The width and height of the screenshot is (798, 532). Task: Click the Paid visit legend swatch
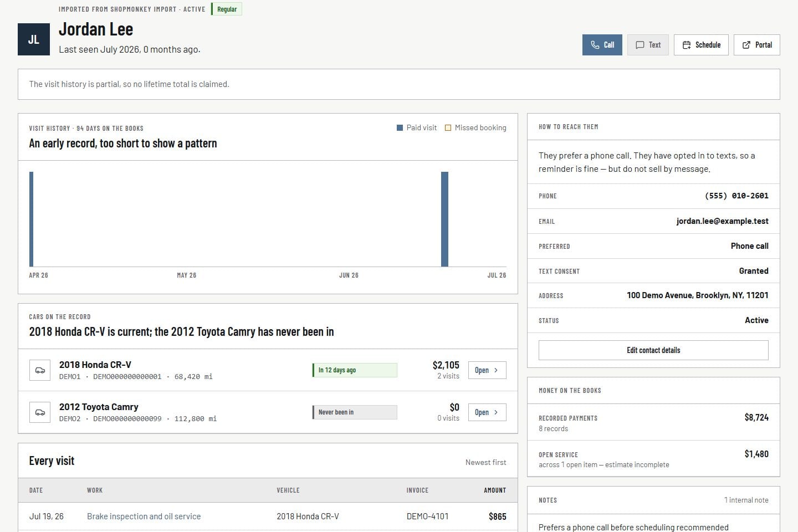[x=400, y=128]
